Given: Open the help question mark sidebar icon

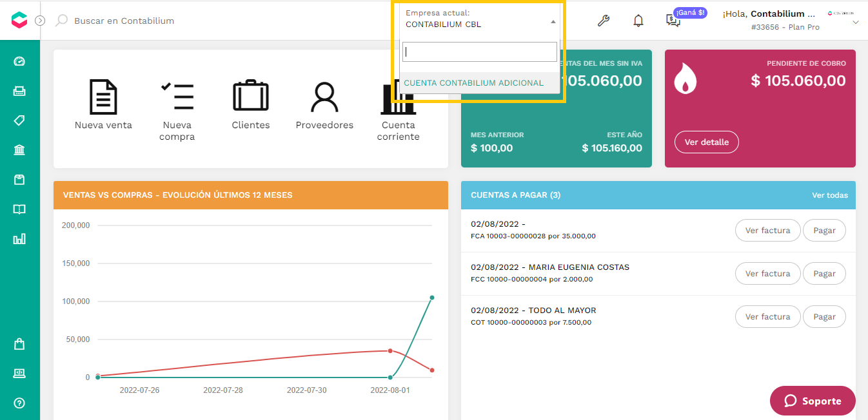Looking at the screenshot, I should click(19, 403).
